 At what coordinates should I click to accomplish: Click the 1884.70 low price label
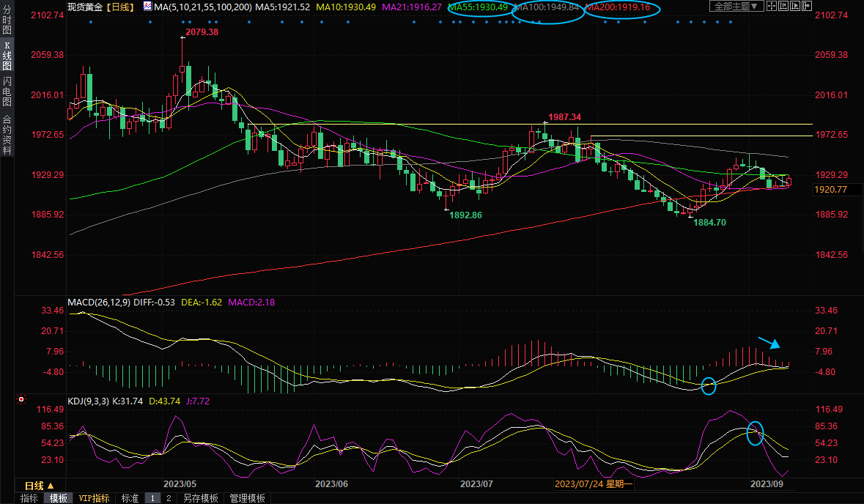coord(709,223)
